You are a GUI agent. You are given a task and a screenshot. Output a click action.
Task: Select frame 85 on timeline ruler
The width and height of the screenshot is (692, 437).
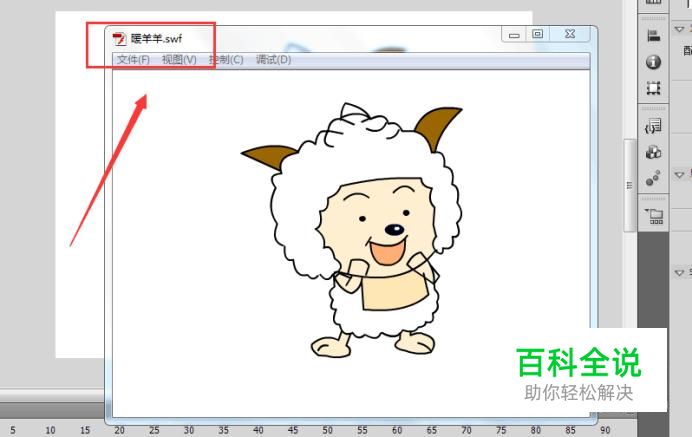pyautogui.click(x=570, y=430)
